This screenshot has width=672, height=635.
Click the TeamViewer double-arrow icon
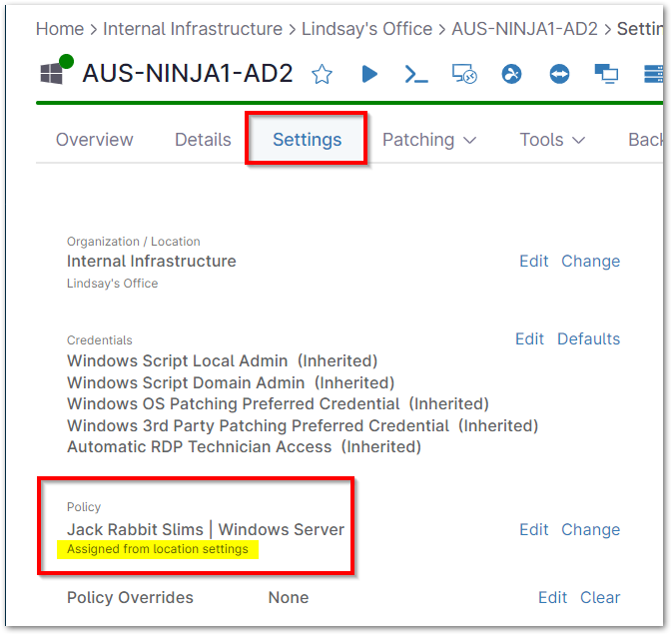559,74
